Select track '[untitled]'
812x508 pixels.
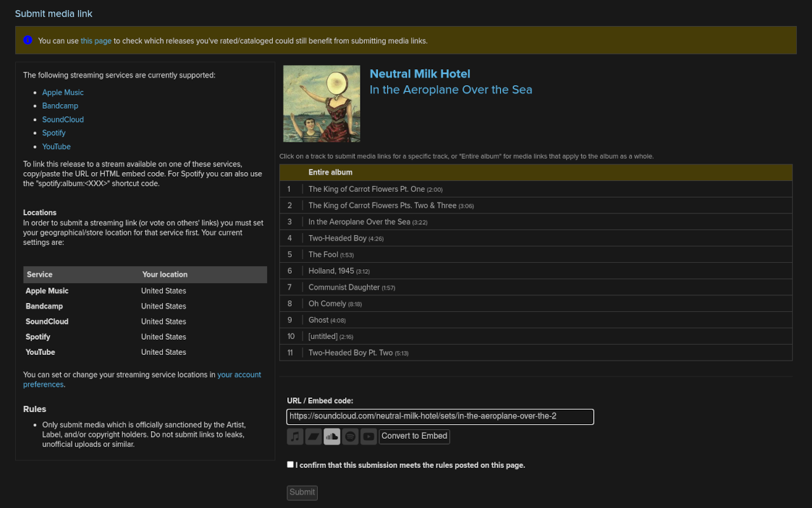point(536,337)
